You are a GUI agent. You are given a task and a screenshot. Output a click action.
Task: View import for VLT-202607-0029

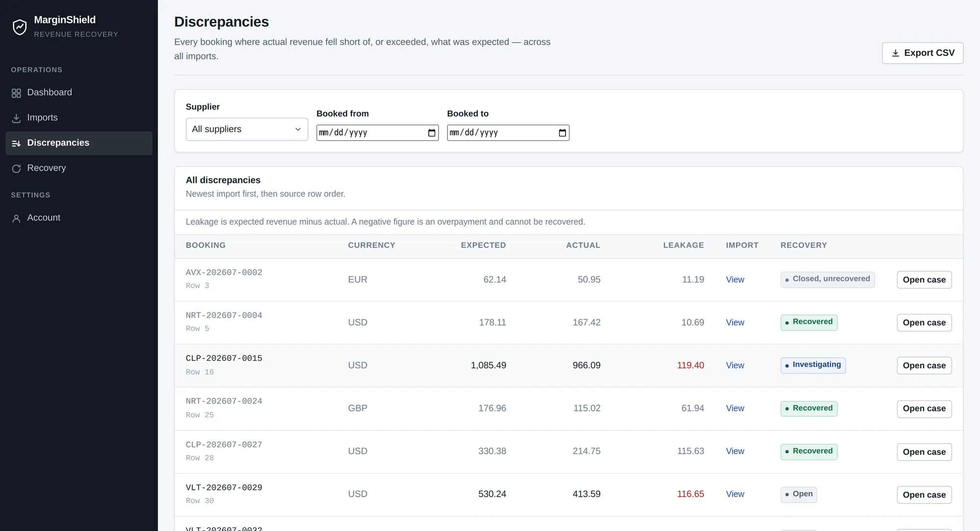[x=735, y=494]
